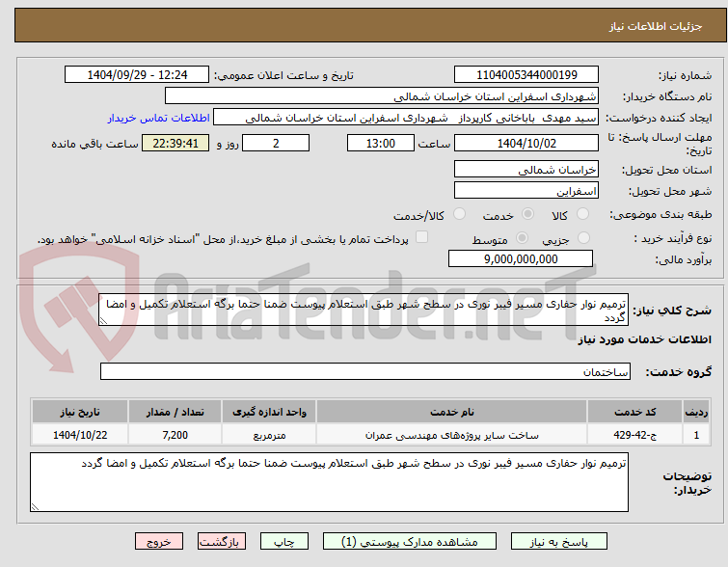Click the پاسخ به نیاز button

[559, 542]
